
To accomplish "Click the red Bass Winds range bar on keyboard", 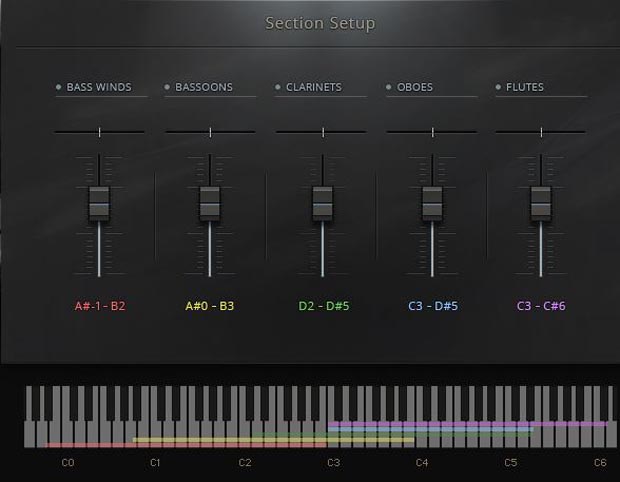I will point(88,445).
